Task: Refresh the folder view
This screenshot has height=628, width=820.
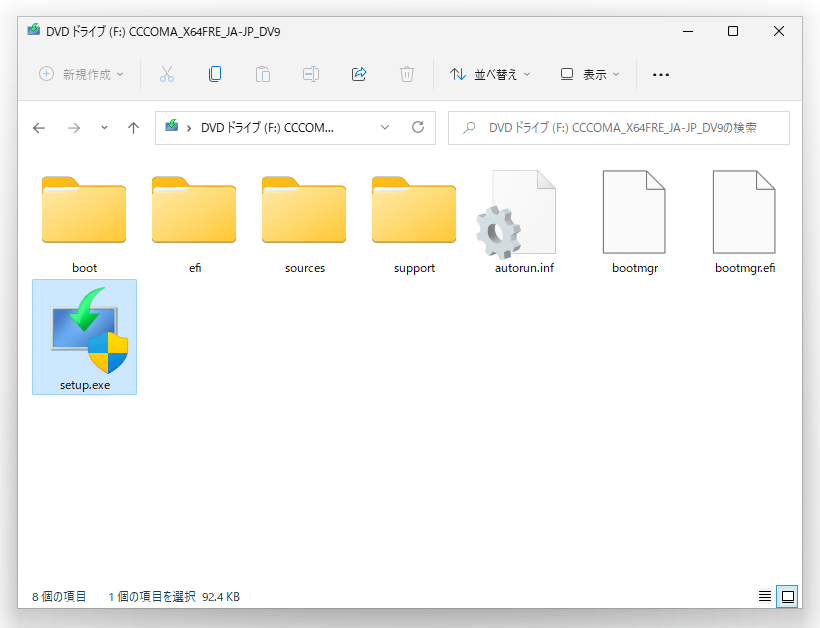Action: point(418,127)
